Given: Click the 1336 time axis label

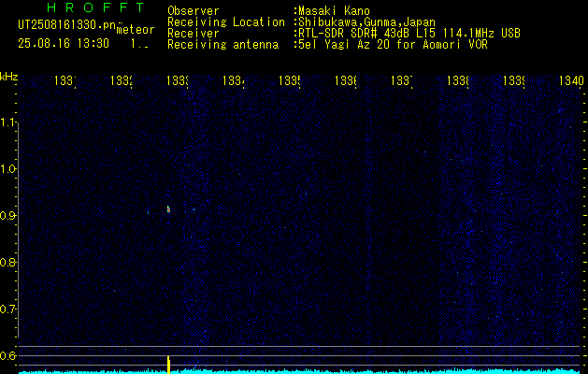Looking at the screenshot, I should pos(345,80).
